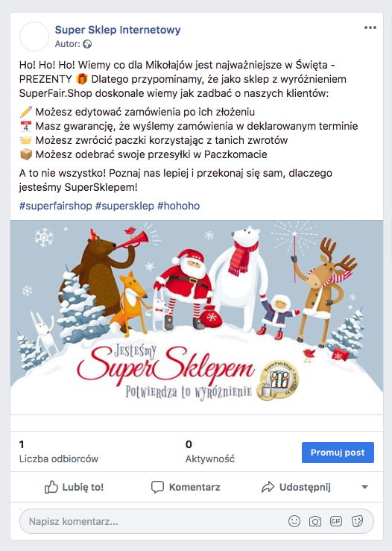
Task: Open the sticker picker icon
Action: click(x=357, y=521)
